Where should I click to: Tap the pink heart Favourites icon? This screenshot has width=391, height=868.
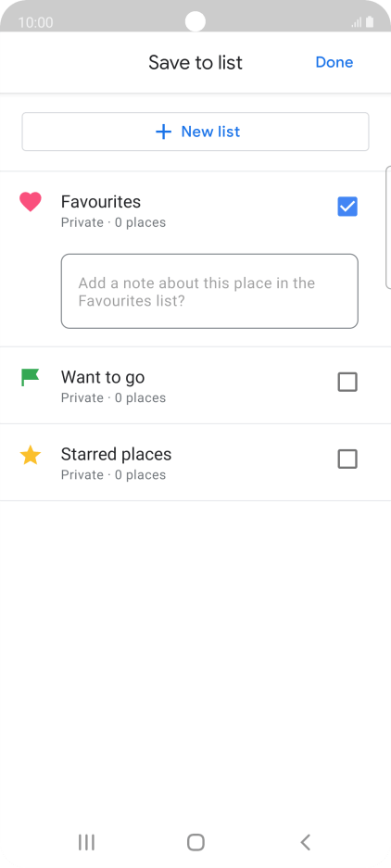point(31,202)
